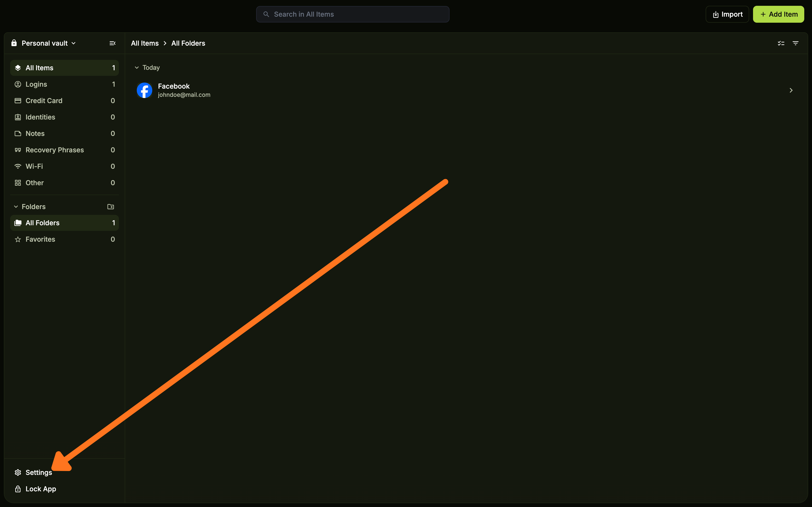Select the Logins category

coord(36,84)
